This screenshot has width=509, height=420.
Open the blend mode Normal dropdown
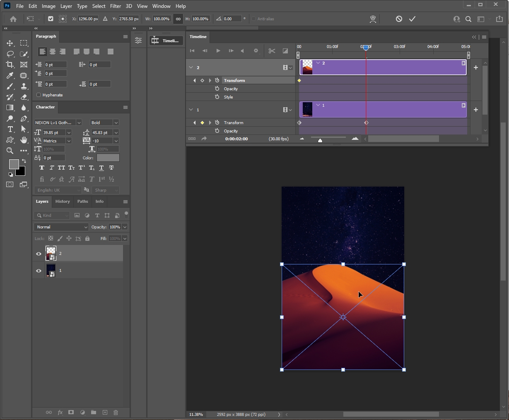point(61,227)
